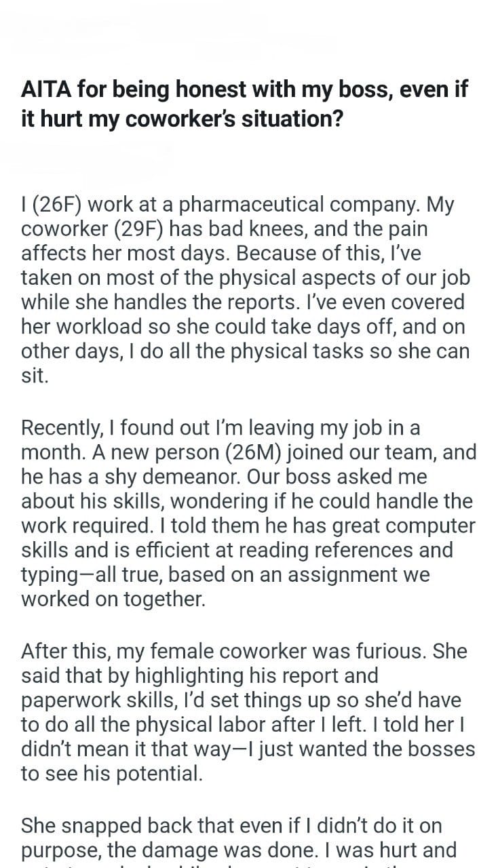
Task: Click the phrase "while she handles the reports"
Action: pos(168,302)
